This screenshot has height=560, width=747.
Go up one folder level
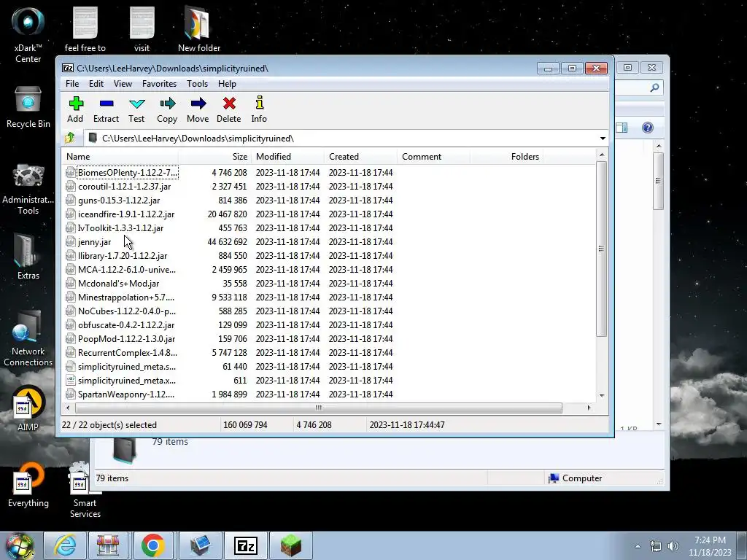pos(70,138)
